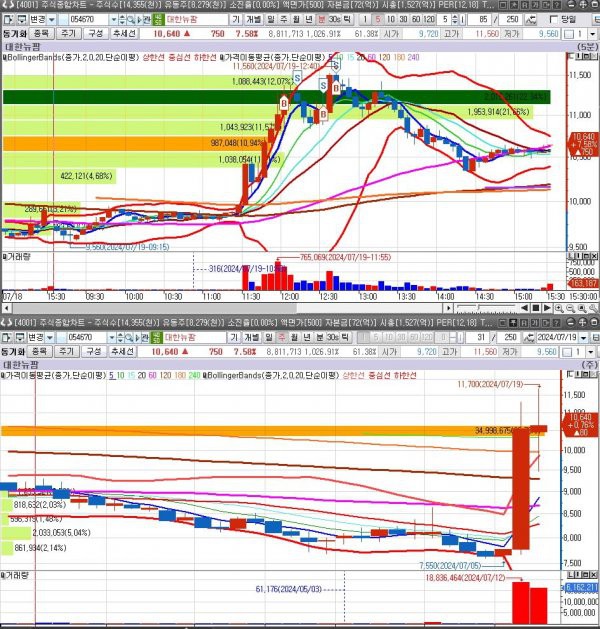Click the 관 button beside the lower stock code
Viewport: 600px width, 629px height.
(x=145, y=337)
